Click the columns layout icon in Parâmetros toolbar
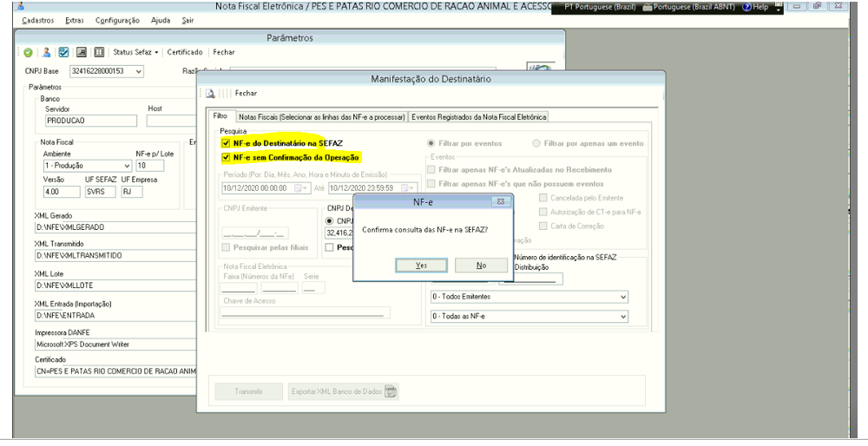Image resolution: width=868 pixels, height=446 pixels. point(99,52)
